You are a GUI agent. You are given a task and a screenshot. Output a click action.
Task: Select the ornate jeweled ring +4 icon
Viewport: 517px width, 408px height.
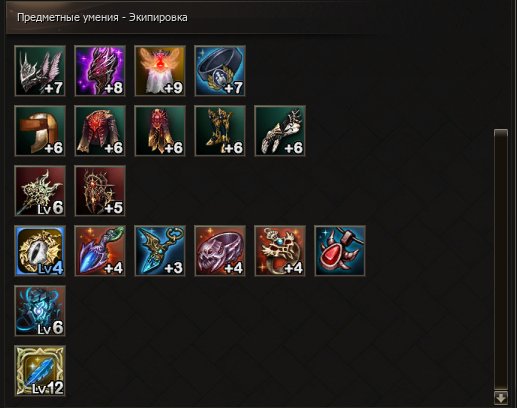[x=280, y=251]
